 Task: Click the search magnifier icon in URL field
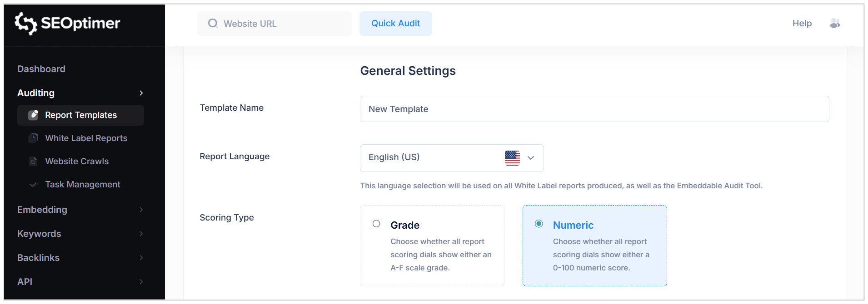tap(213, 24)
